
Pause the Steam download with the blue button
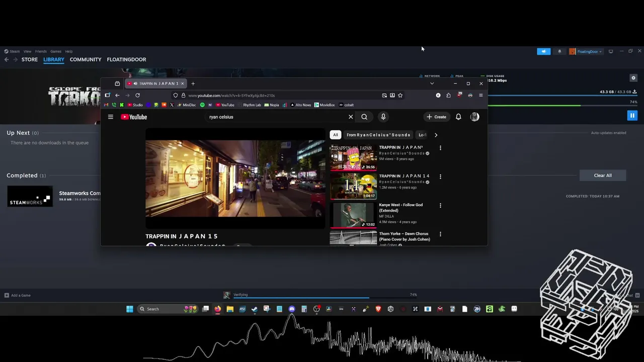632,116
